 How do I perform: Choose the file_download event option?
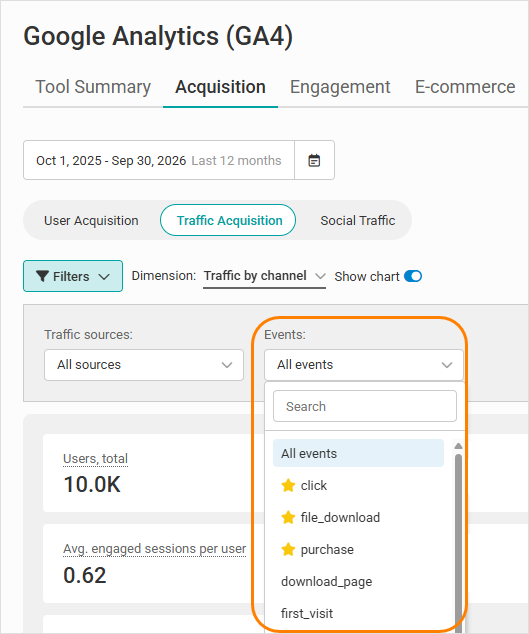[x=358, y=517]
